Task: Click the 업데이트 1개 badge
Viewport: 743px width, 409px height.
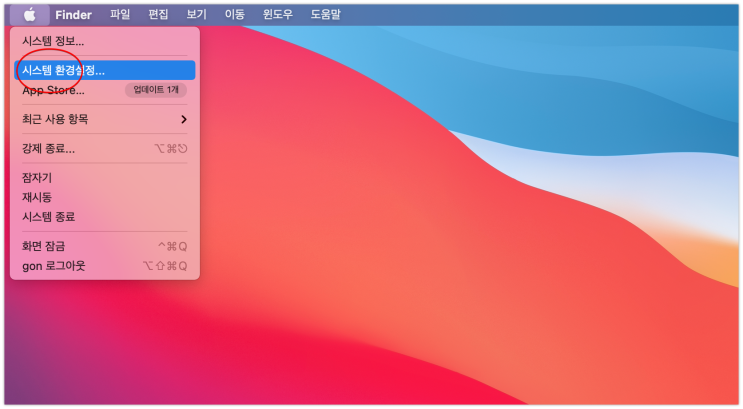Action: point(156,90)
